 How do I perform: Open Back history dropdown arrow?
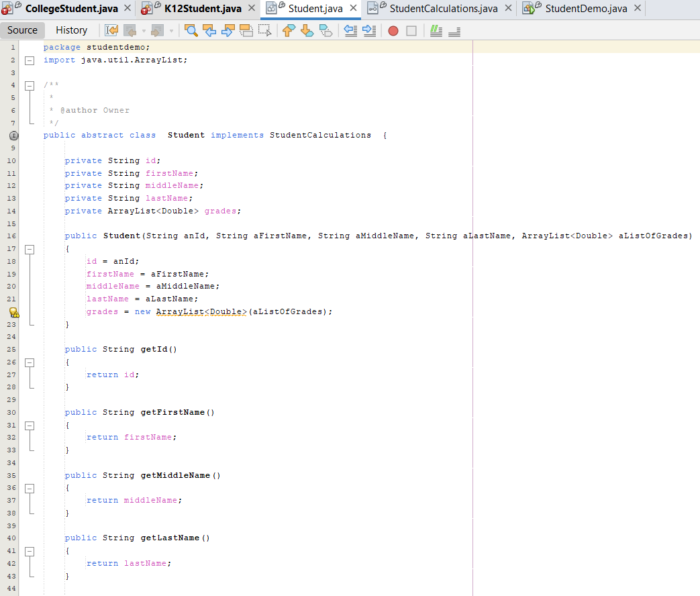(x=144, y=31)
